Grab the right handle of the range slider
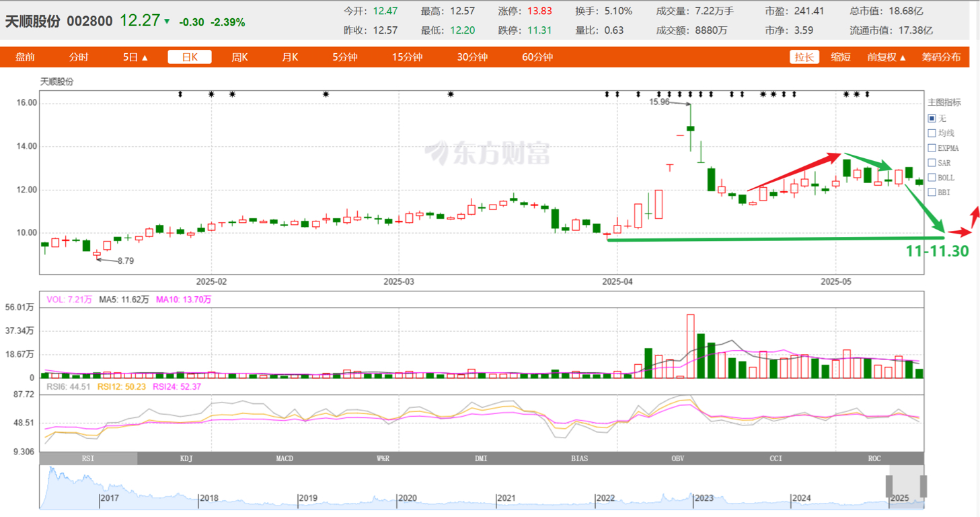 (924, 486)
